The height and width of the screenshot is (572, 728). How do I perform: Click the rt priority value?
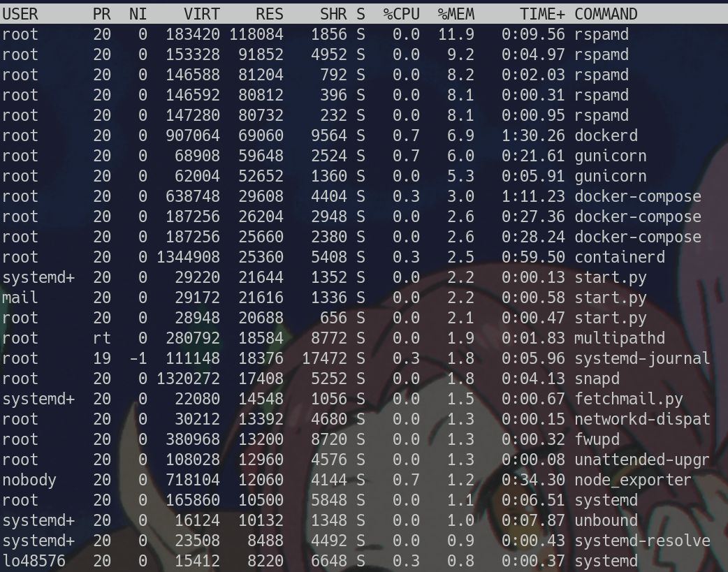coord(102,338)
